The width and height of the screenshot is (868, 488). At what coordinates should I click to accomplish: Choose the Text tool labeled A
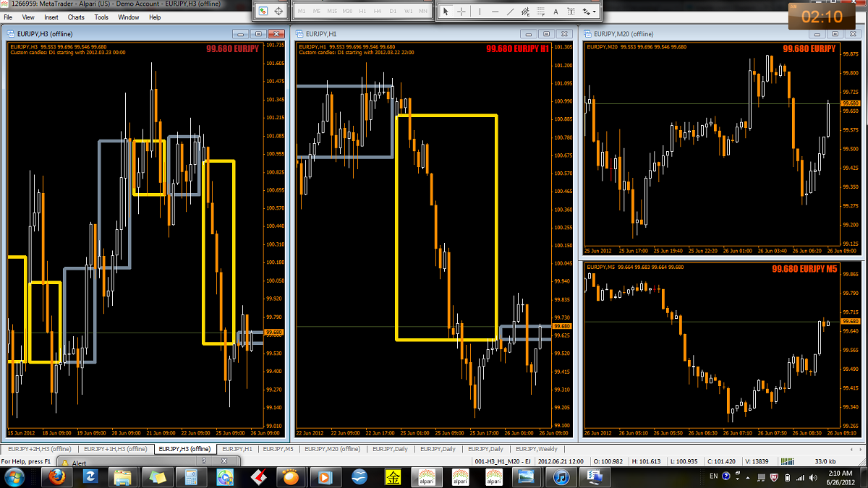(556, 12)
